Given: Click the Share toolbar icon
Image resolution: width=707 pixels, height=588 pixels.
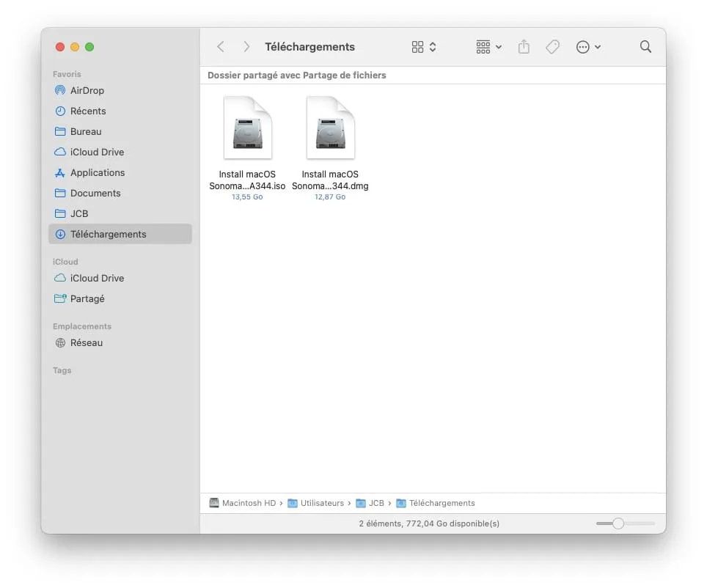Looking at the screenshot, I should (524, 46).
